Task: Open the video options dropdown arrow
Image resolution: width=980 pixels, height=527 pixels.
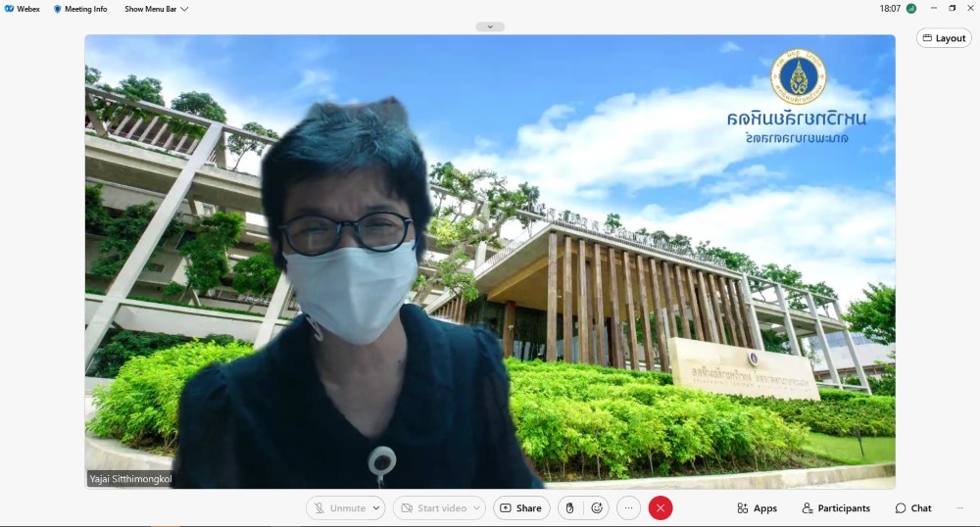Action: pyautogui.click(x=476, y=508)
